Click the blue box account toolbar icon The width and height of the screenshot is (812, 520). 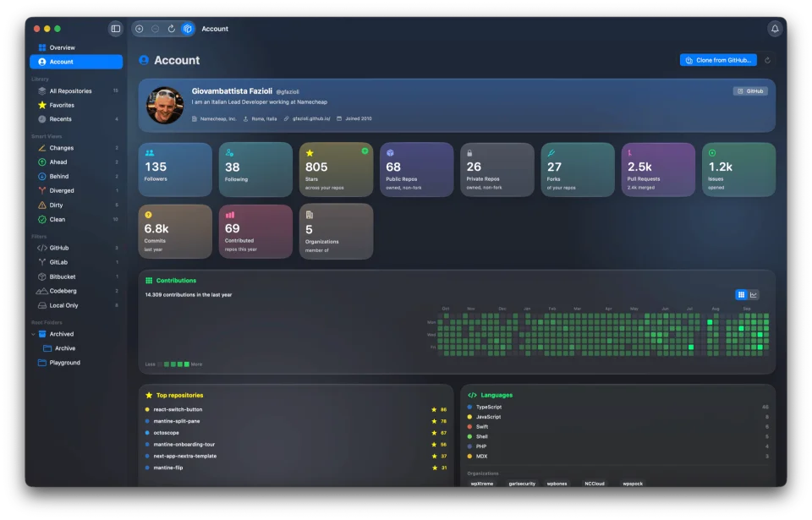(188, 29)
